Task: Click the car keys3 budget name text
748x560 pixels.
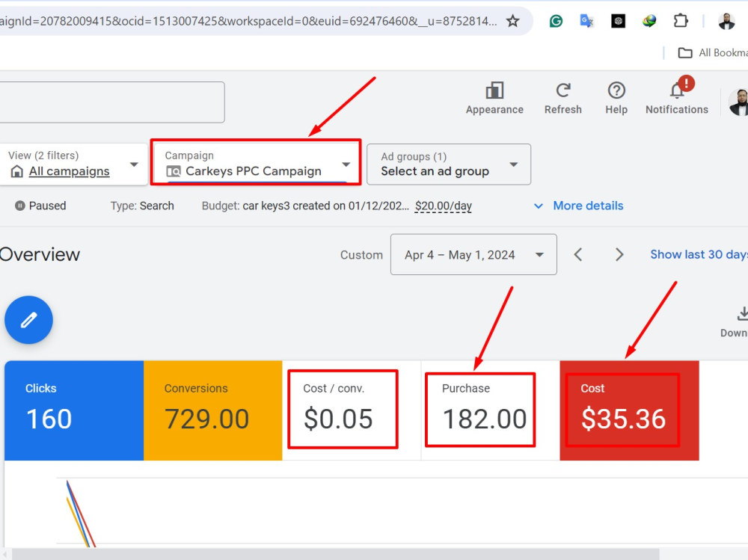Action: tap(326, 206)
